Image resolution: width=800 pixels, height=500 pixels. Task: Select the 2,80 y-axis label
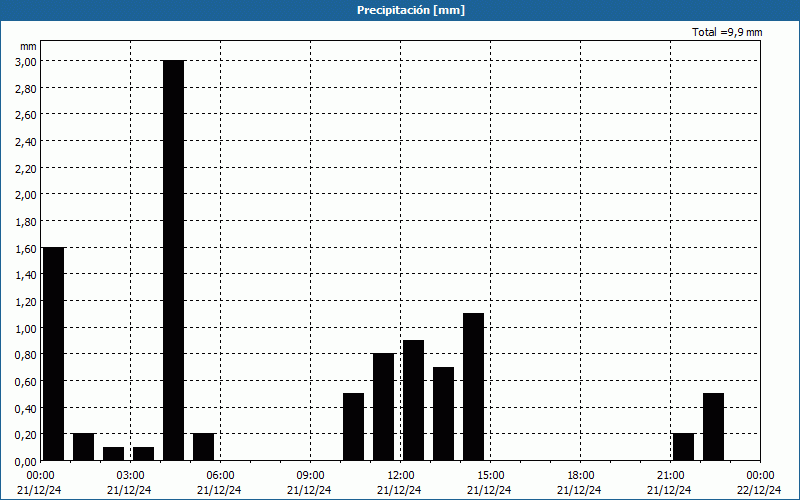[x=26, y=88]
